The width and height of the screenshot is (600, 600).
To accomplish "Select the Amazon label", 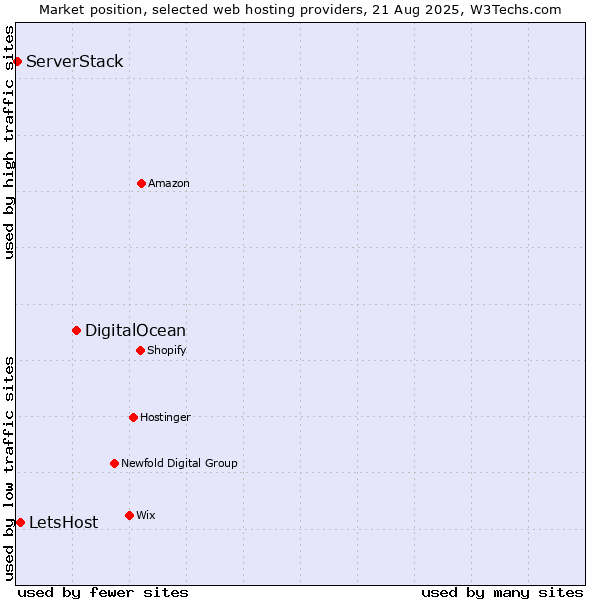I will pyautogui.click(x=169, y=183).
